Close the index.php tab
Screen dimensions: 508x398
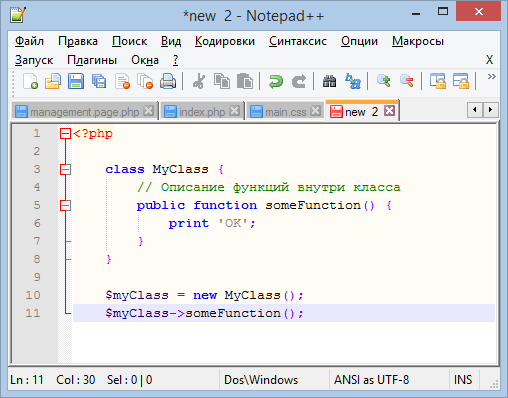click(x=235, y=111)
